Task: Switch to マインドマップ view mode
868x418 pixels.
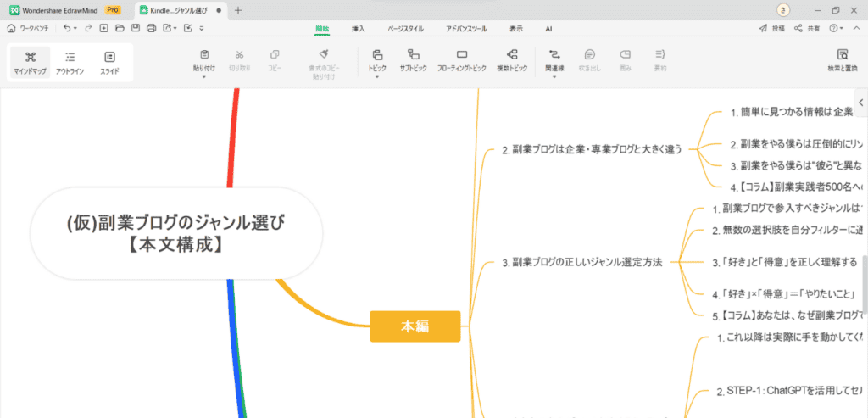Action: pos(30,63)
